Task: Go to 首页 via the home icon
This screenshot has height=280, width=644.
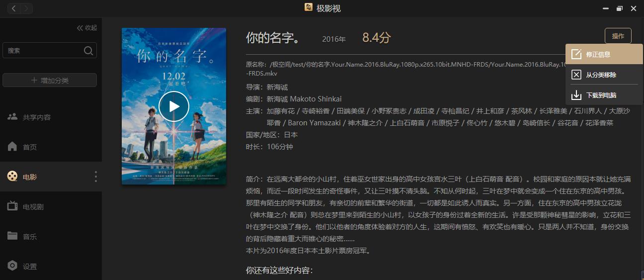Action: point(12,147)
